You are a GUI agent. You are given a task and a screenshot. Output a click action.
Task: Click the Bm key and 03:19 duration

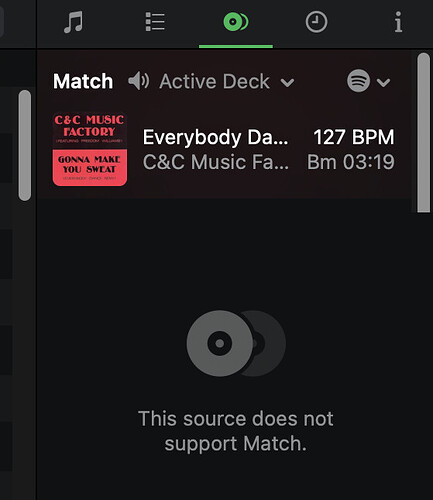point(351,162)
